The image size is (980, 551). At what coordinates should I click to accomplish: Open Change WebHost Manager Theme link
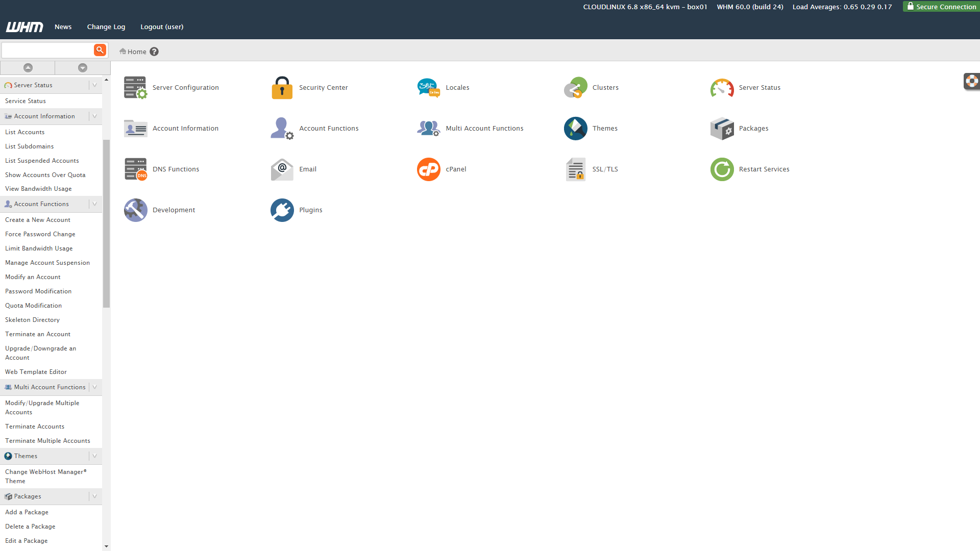[46, 477]
